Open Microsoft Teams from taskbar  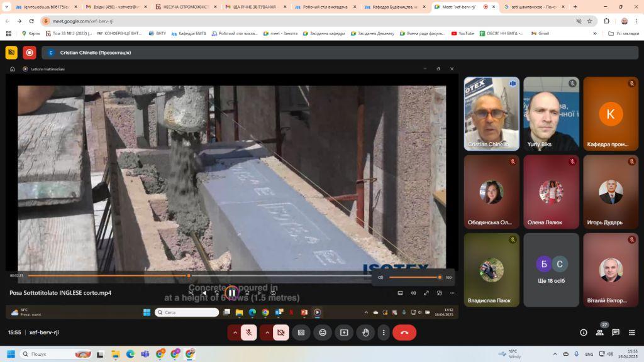(x=145, y=354)
